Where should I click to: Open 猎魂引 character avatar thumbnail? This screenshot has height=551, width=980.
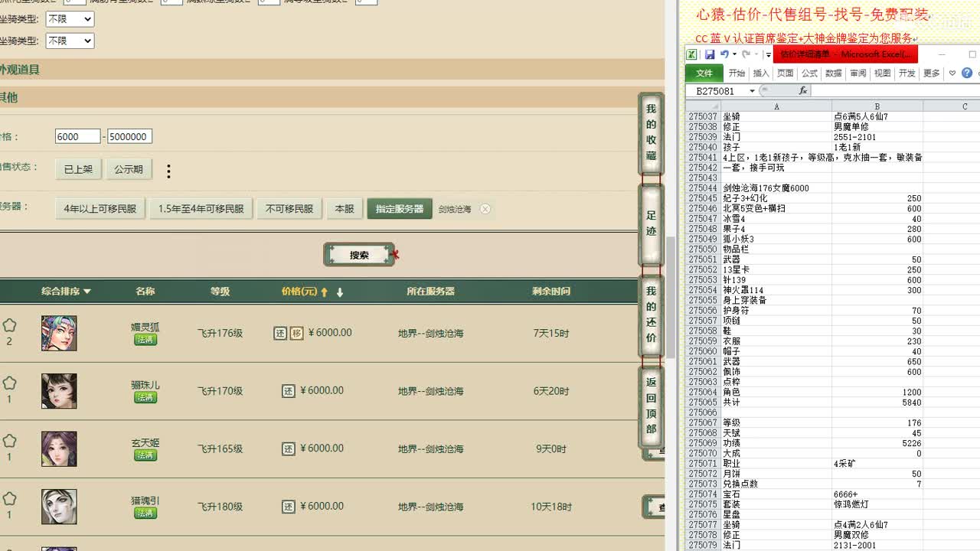59,507
